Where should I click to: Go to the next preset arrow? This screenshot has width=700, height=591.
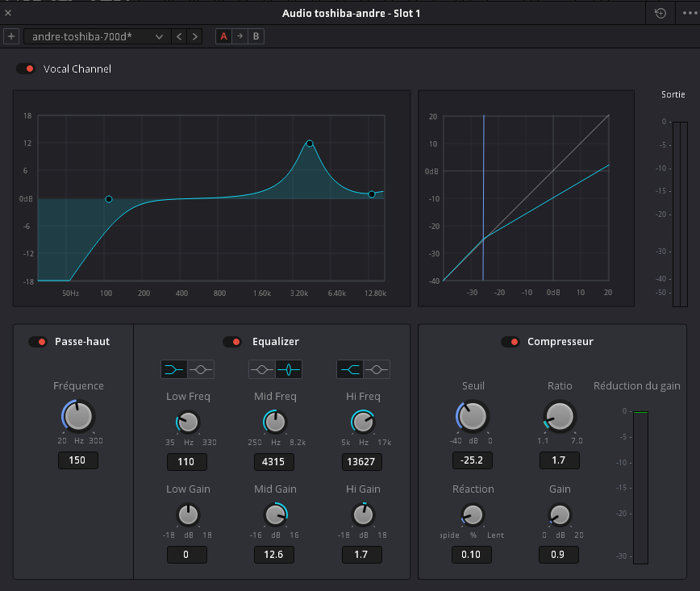(x=194, y=36)
